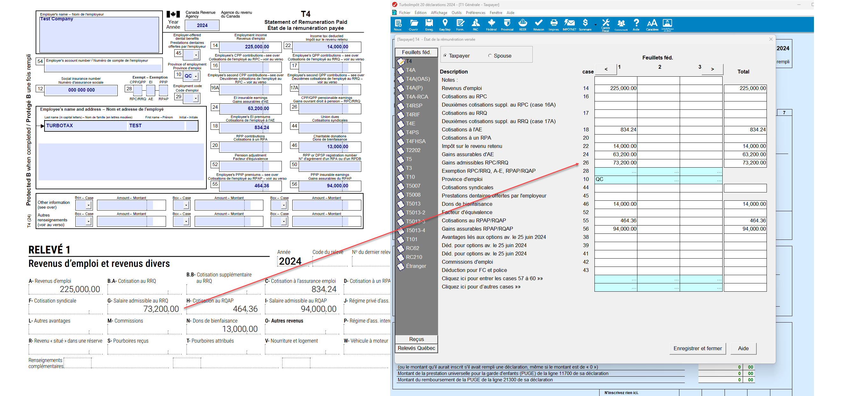Expand cases 57 à 60 cell in column 1
This screenshot has height=396, width=868.
tap(616, 279)
